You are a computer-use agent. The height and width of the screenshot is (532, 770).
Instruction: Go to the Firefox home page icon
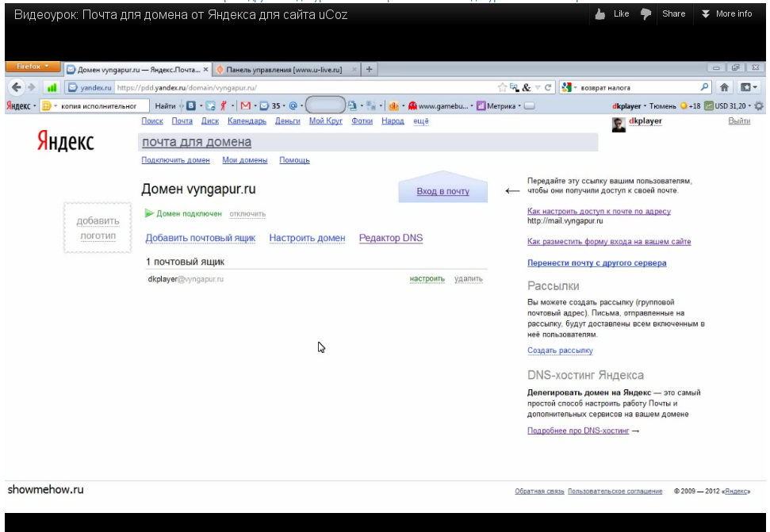click(724, 87)
